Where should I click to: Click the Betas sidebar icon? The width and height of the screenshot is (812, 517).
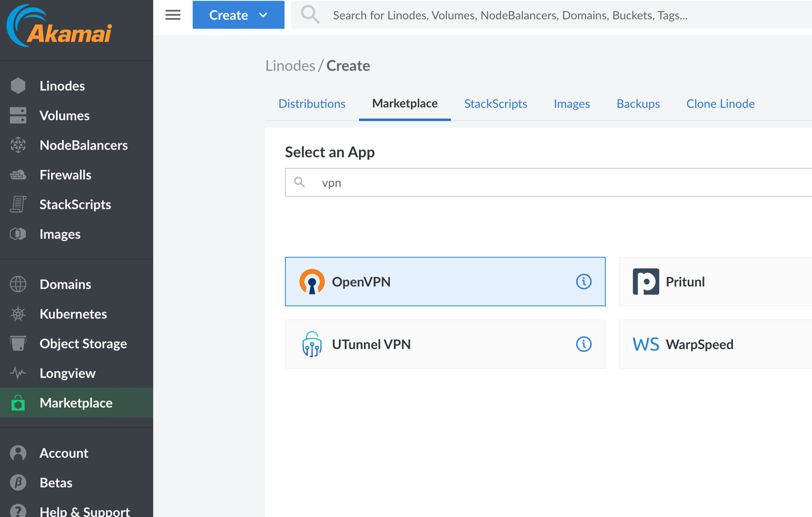point(18,483)
